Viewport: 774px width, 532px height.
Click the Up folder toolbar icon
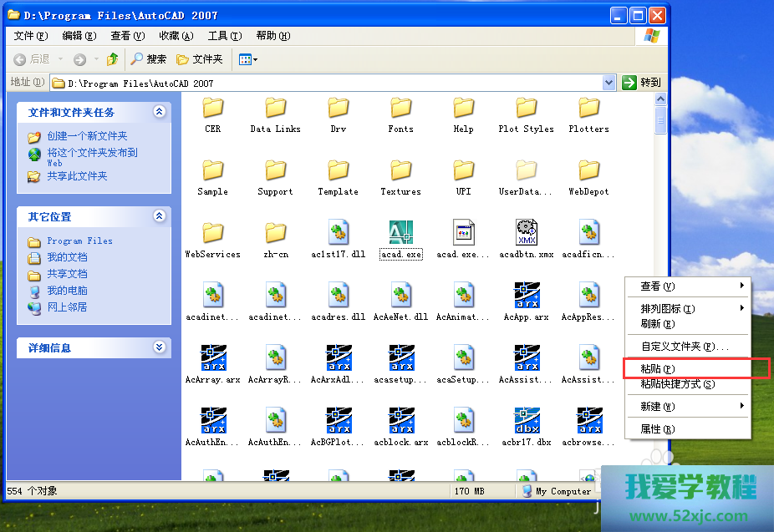(112, 59)
